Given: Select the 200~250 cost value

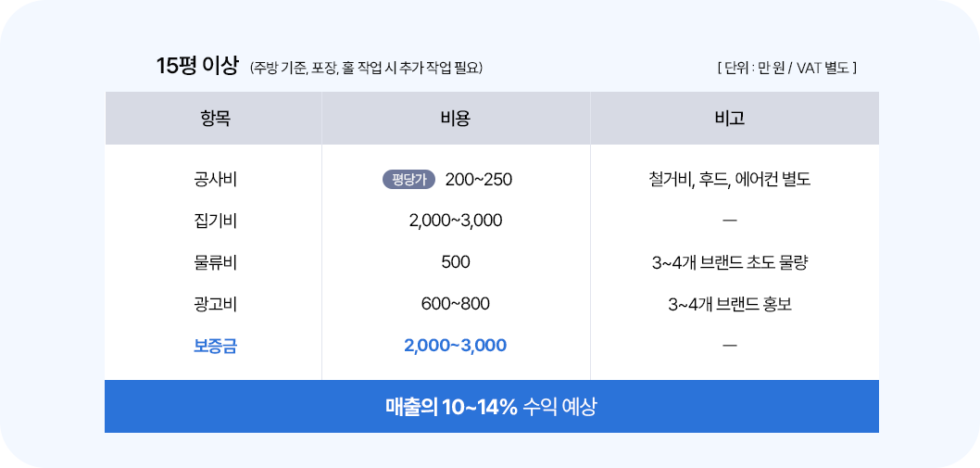Looking at the screenshot, I should 478,180.
